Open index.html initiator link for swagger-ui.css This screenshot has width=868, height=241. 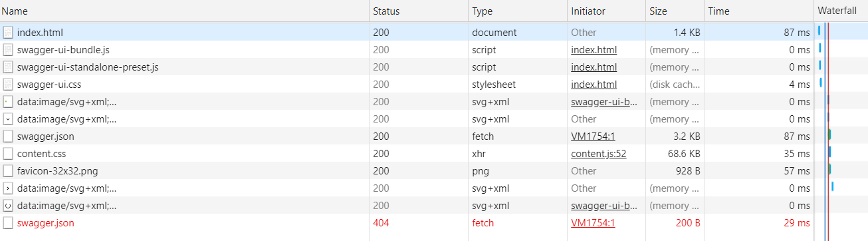(x=594, y=84)
